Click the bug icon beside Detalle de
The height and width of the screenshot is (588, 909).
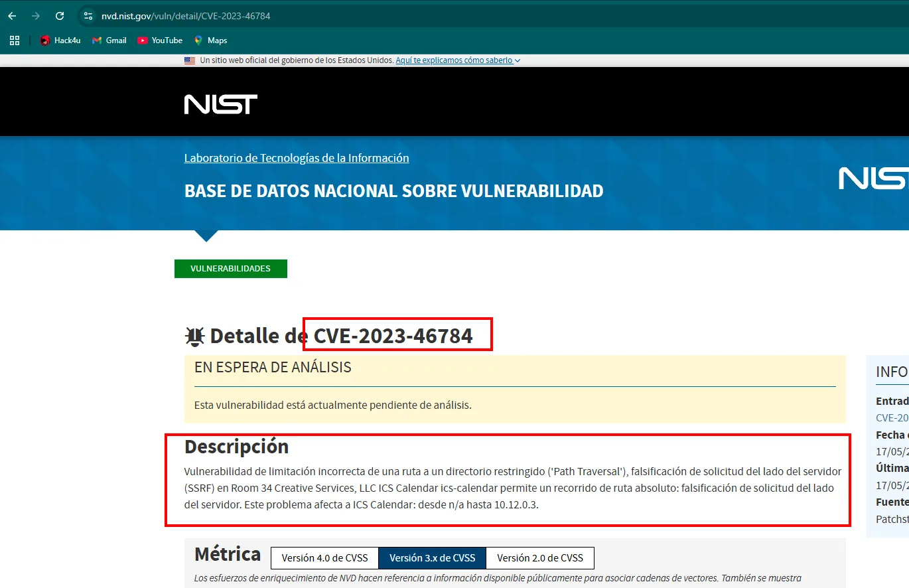click(194, 336)
